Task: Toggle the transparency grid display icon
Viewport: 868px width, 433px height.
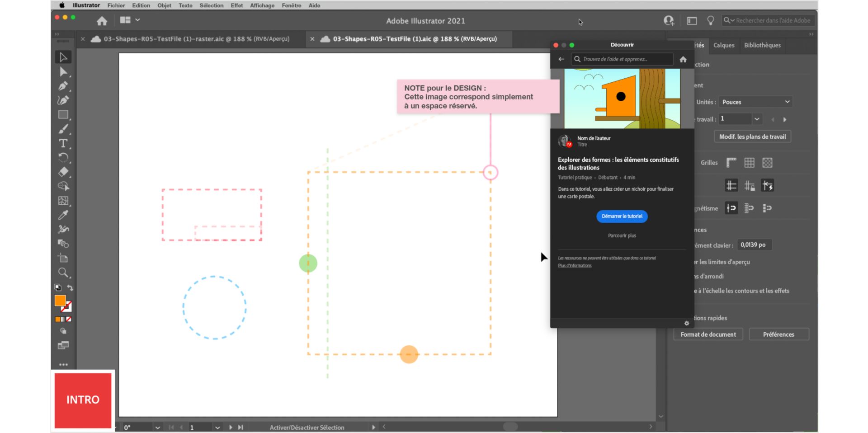Action: coord(767,163)
